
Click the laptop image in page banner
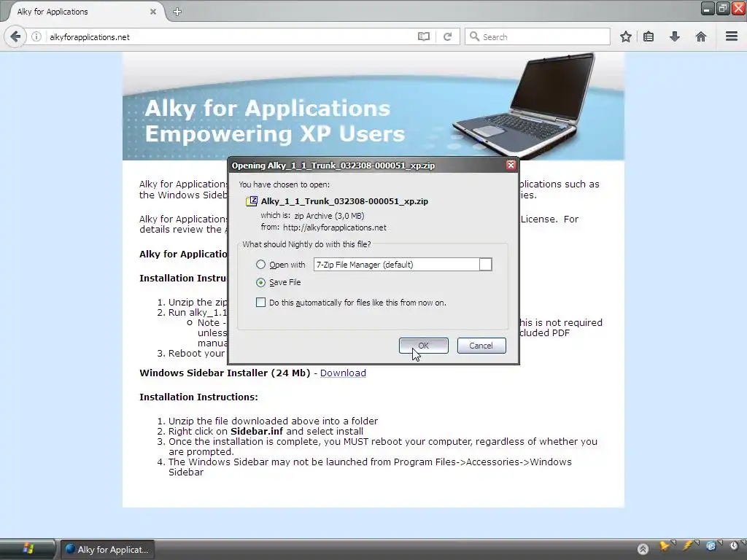524,106
